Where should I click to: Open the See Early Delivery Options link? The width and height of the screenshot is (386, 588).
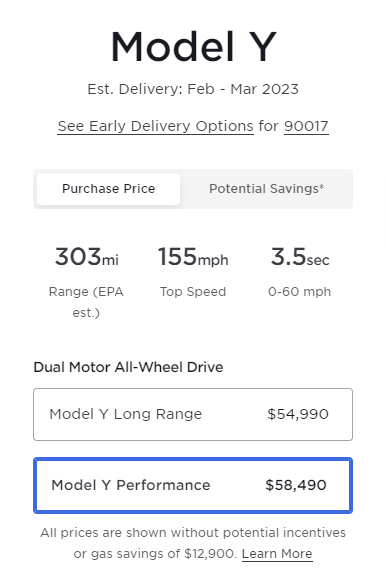pyautogui.click(x=155, y=126)
